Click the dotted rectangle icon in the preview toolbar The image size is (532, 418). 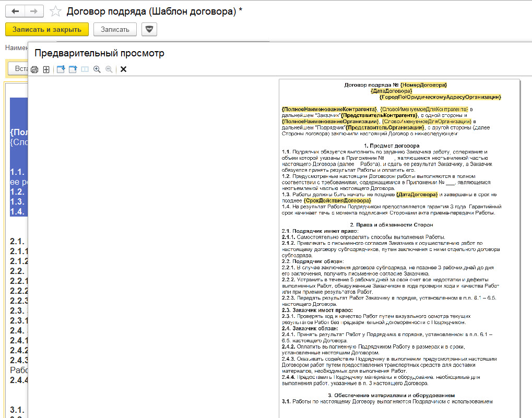point(85,69)
